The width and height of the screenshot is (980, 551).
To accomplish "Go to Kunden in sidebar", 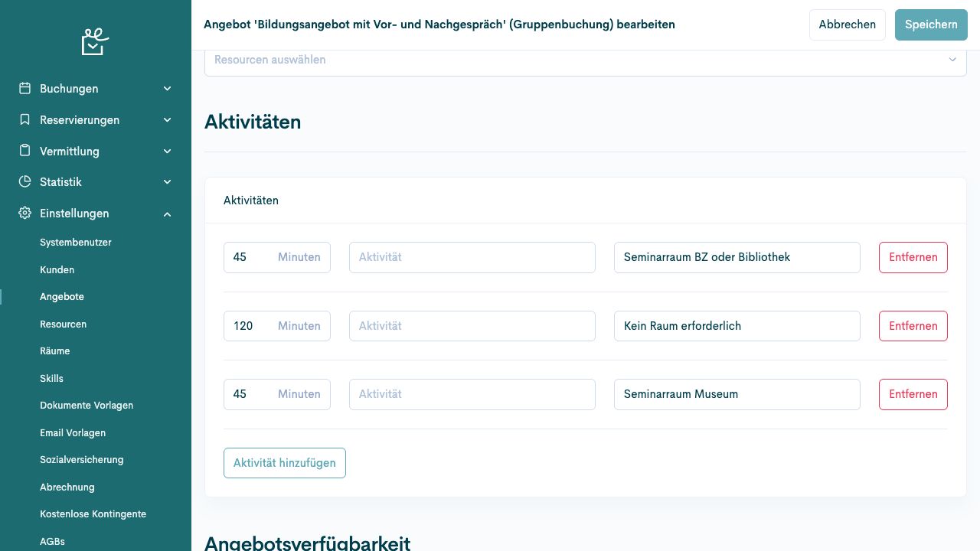I will [x=57, y=270].
